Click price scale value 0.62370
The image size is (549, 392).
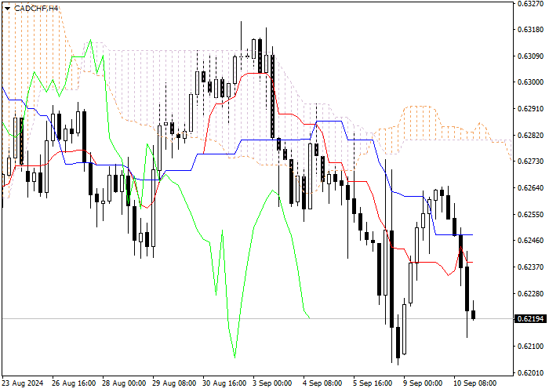[x=530, y=267]
